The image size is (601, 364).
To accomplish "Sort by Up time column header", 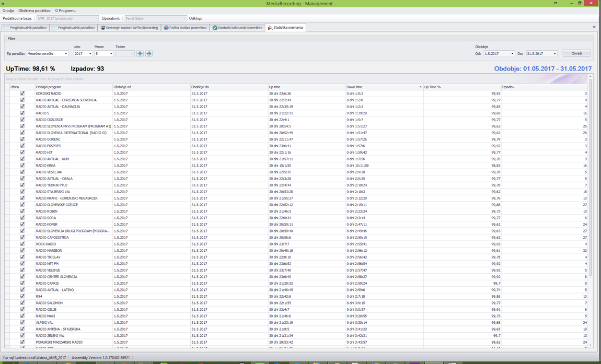I will [307, 87].
